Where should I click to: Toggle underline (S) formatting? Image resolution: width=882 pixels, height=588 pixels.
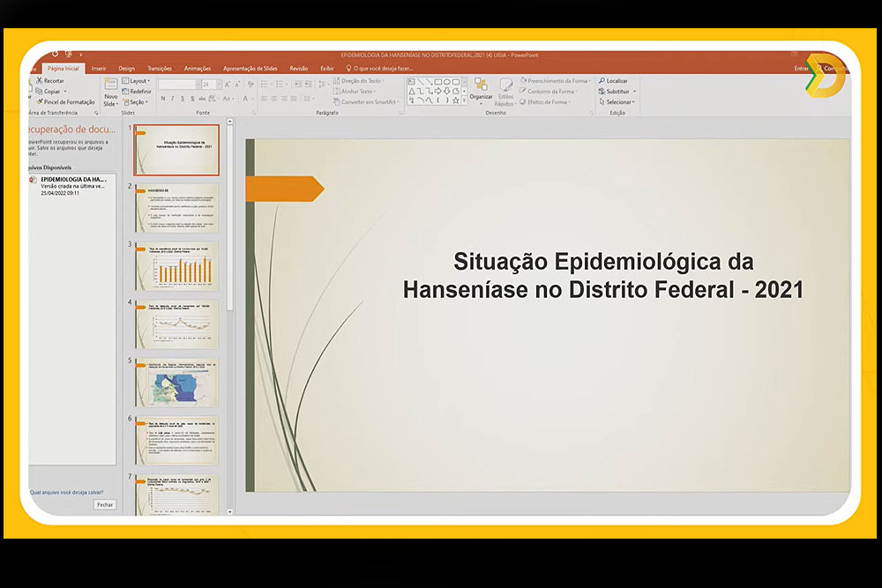tap(182, 99)
